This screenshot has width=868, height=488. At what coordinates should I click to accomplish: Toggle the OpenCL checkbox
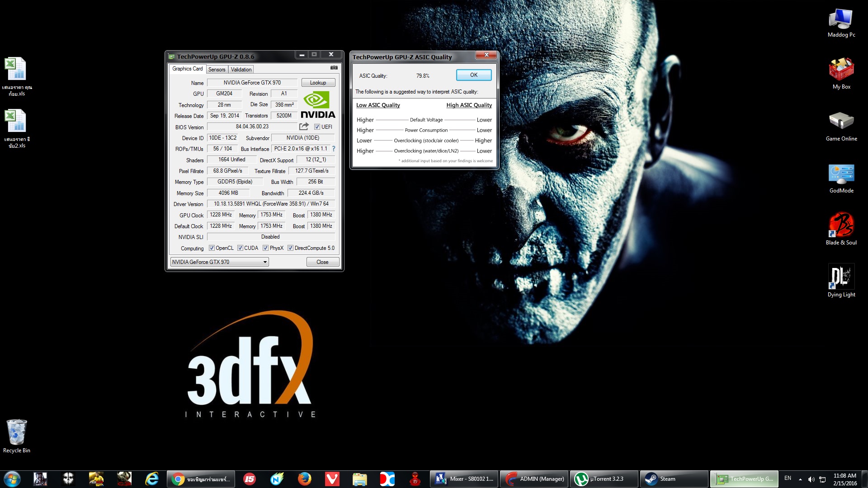[x=212, y=248]
